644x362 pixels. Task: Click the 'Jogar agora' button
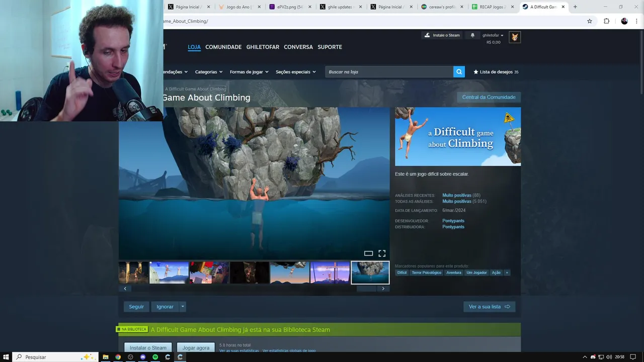tap(196, 347)
